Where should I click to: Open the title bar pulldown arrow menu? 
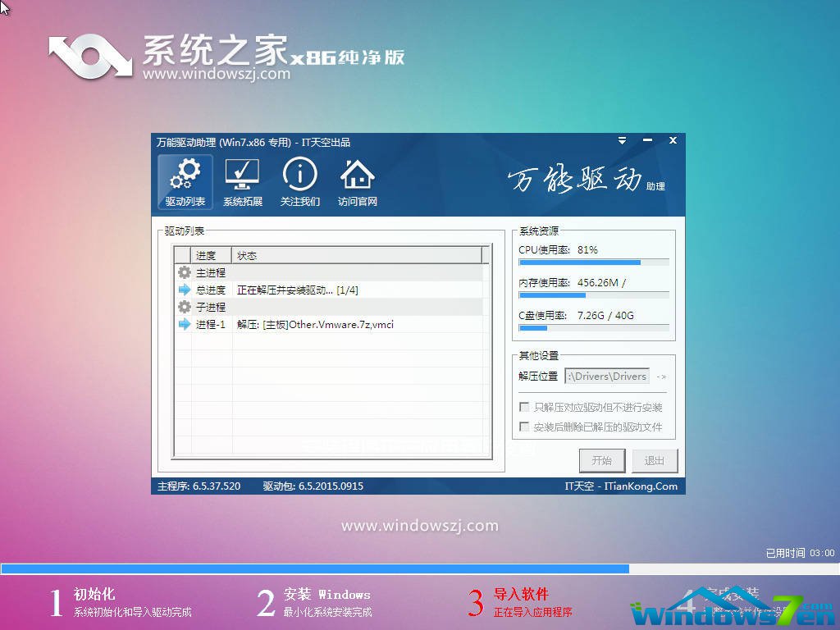(622, 140)
